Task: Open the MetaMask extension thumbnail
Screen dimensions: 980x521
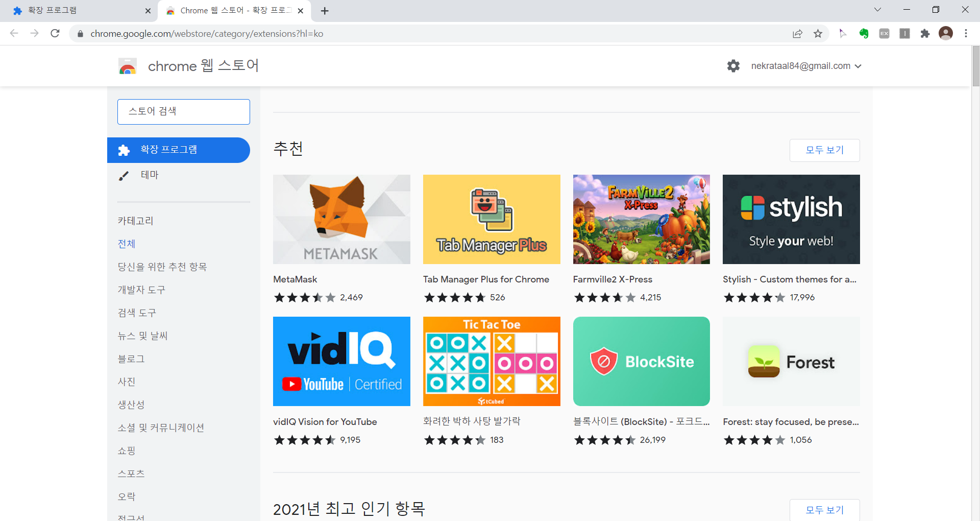Action: (341, 220)
